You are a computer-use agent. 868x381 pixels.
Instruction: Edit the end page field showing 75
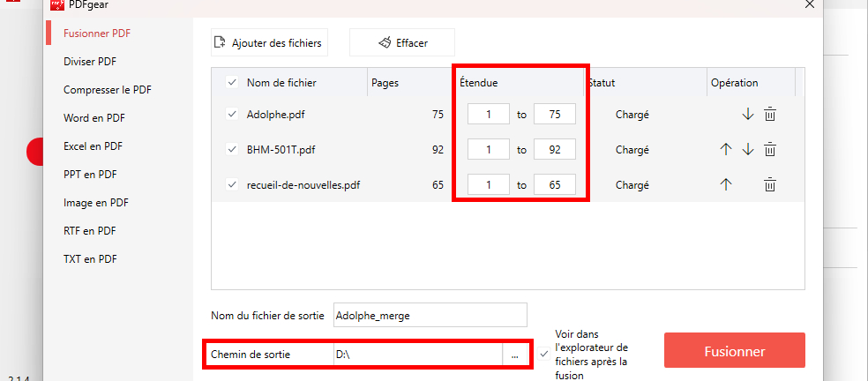tap(555, 115)
